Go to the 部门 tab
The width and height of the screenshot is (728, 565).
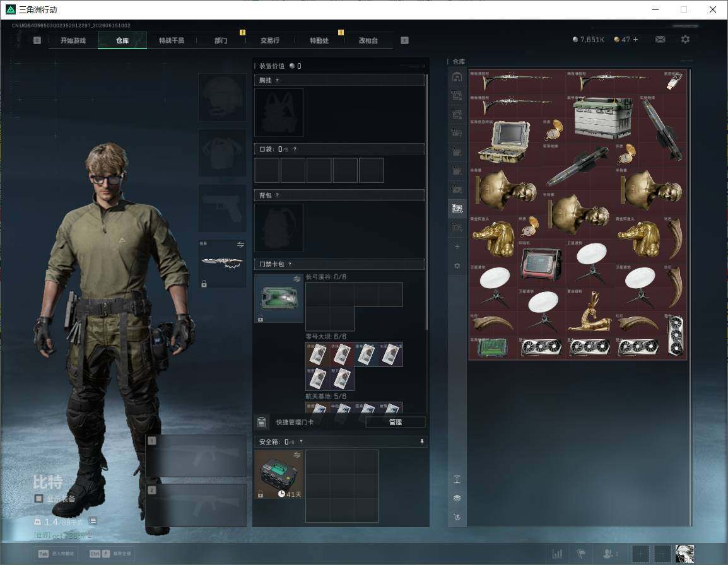click(221, 40)
